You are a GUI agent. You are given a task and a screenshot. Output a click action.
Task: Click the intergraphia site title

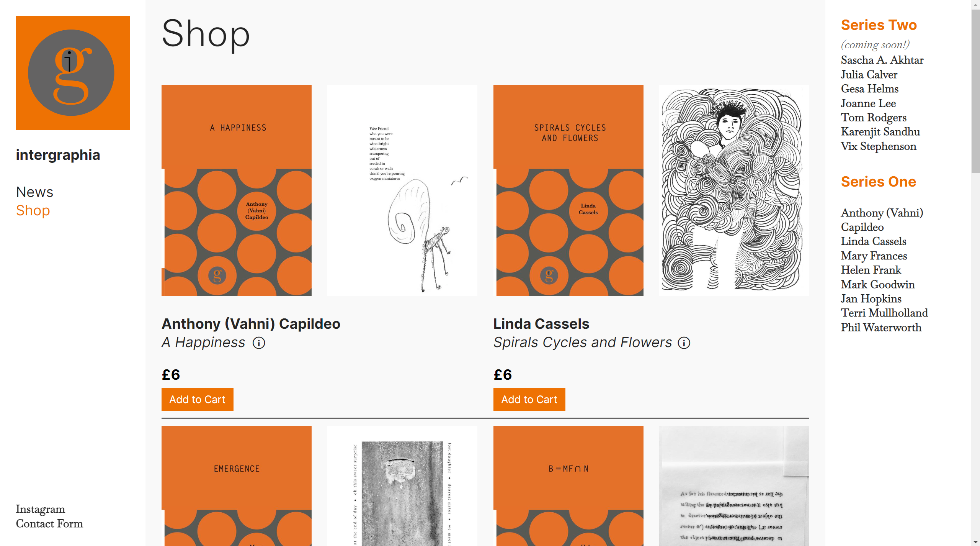58,155
